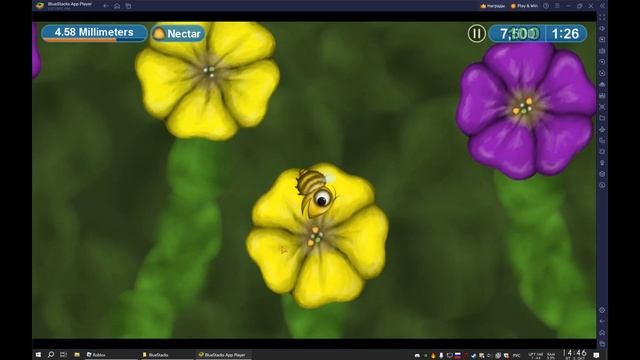Open the Play & Win button
This screenshot has width=640, height=360.
[524, 6]
